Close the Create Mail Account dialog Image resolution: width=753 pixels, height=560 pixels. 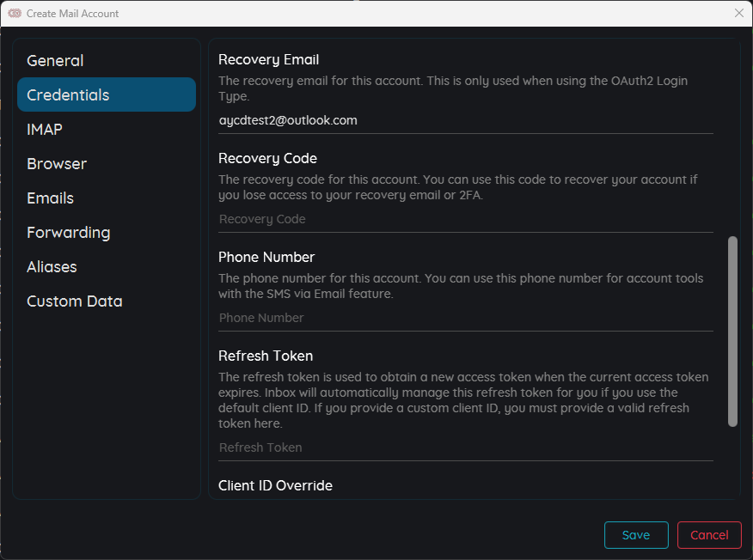click(739, 13)
